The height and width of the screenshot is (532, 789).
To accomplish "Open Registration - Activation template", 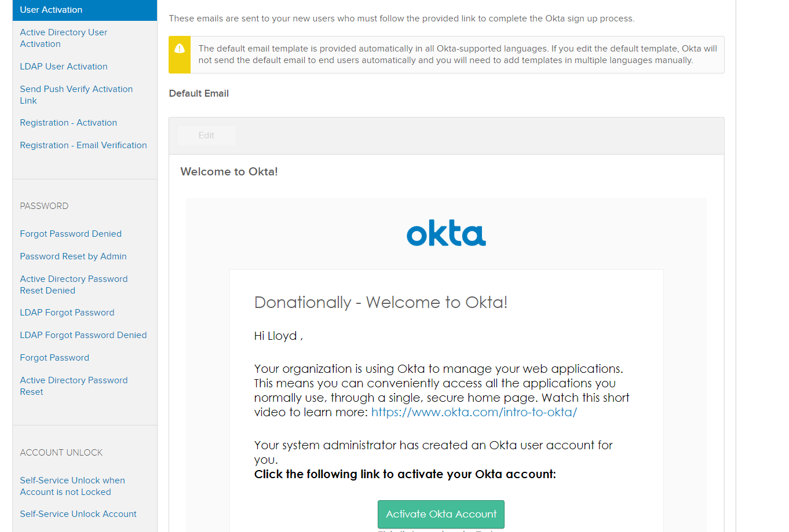I will 68,123.
